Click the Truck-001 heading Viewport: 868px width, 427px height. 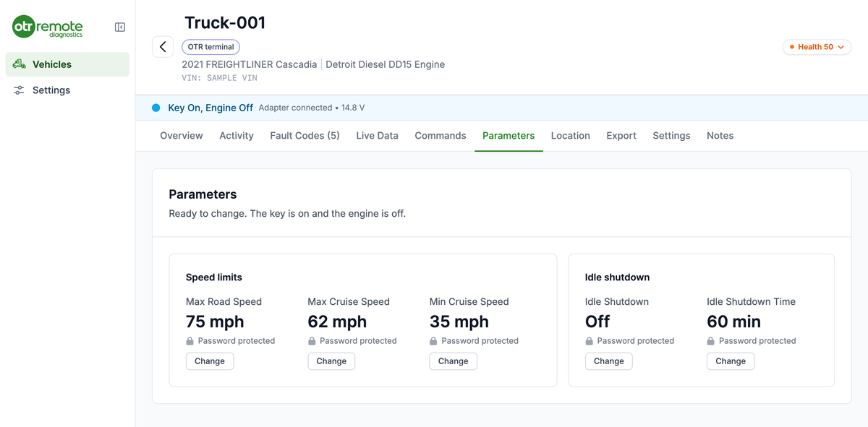(x=225, y=22)
